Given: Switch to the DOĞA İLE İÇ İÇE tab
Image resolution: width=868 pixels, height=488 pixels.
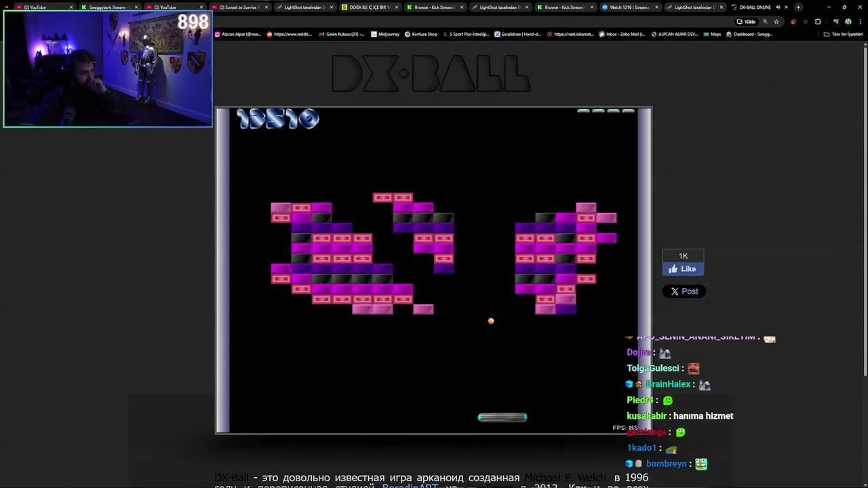Looking at the screenshot, I should tap(369, 7).
